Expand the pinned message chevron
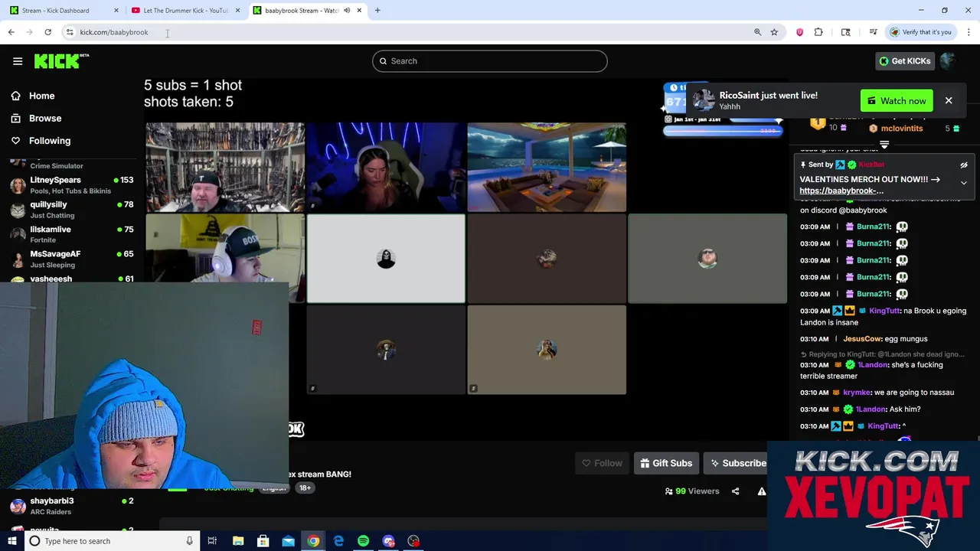 point(964,183)
